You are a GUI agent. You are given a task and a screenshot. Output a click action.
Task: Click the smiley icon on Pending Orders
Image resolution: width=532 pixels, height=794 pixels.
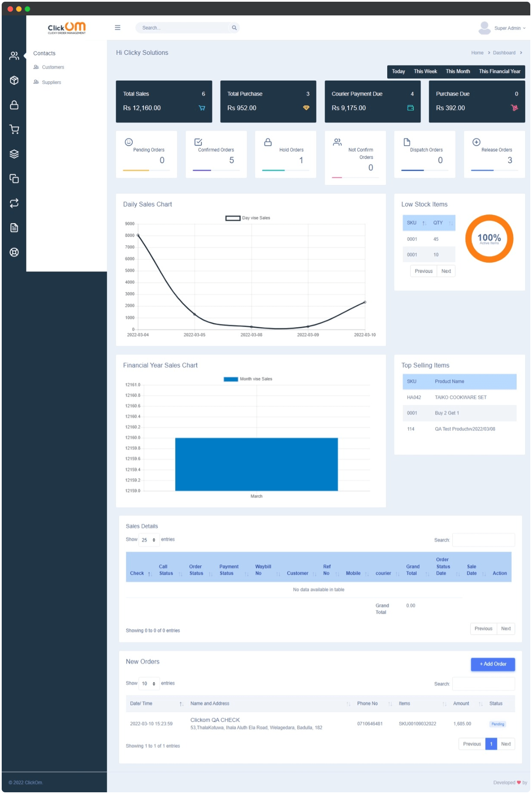click(x=129, y=142)
